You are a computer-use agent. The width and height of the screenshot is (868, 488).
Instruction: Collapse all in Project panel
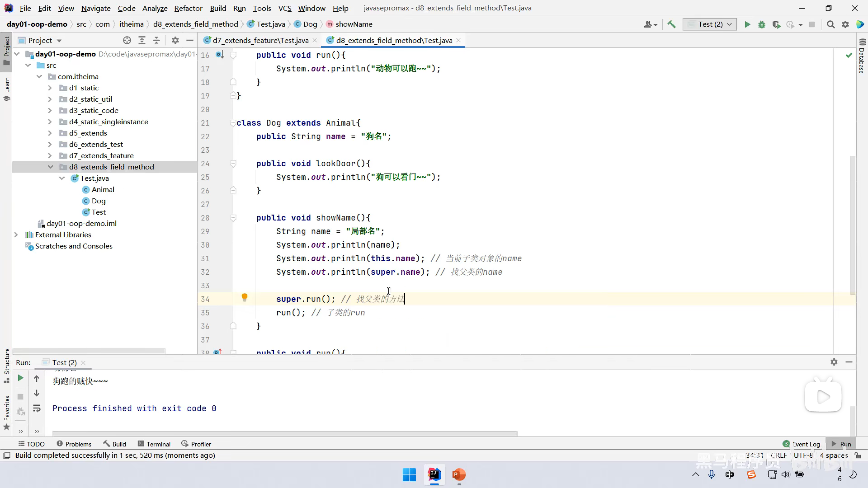point(156,40)
